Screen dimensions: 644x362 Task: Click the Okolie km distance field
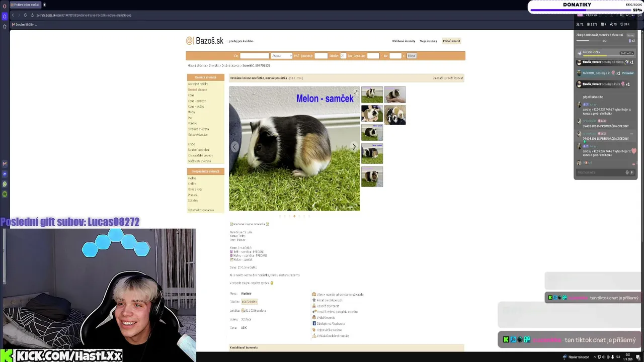click(x=343, y=56)
